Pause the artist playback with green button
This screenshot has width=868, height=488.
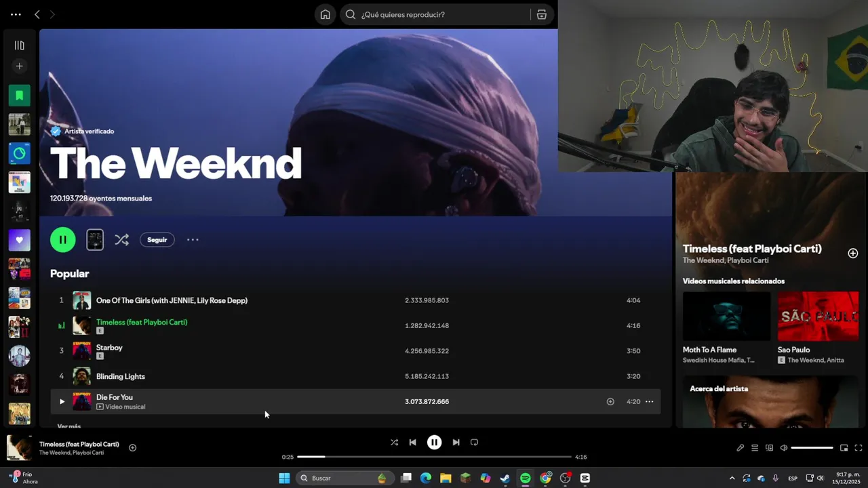[x=63, y=239]
